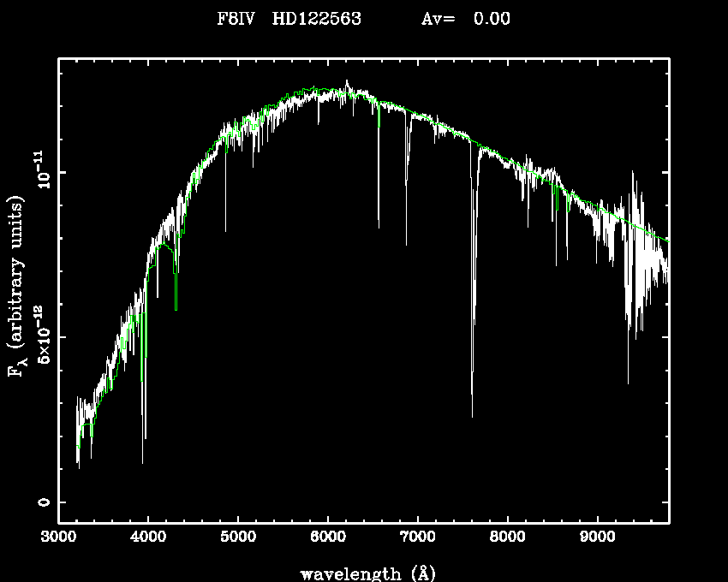Click the noisy spectrum region beyond 9300 Å
Image resolution: width=728 pixels, height=582 pixels.
point(638,257)
